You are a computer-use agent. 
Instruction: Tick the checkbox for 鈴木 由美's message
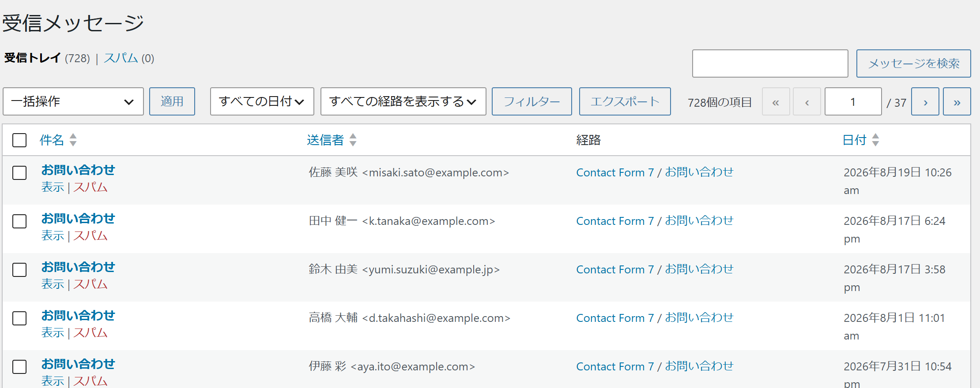(x=19, y=270)
